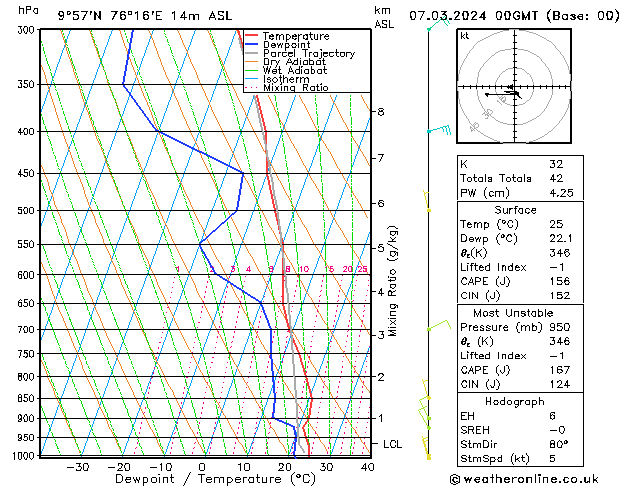Click the PW (cm) row in index table
The width and height of the screenshot is (629, 486).
[x=512, y=193]
